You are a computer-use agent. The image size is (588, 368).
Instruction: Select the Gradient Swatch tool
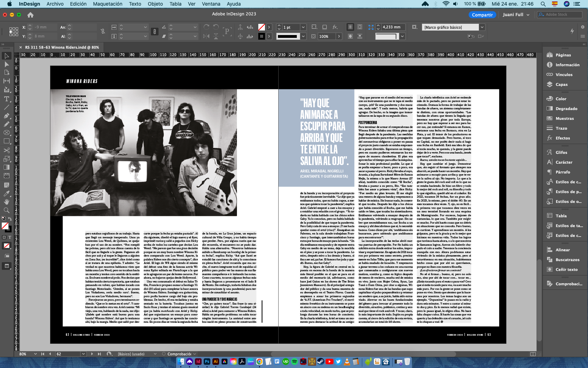6,167
